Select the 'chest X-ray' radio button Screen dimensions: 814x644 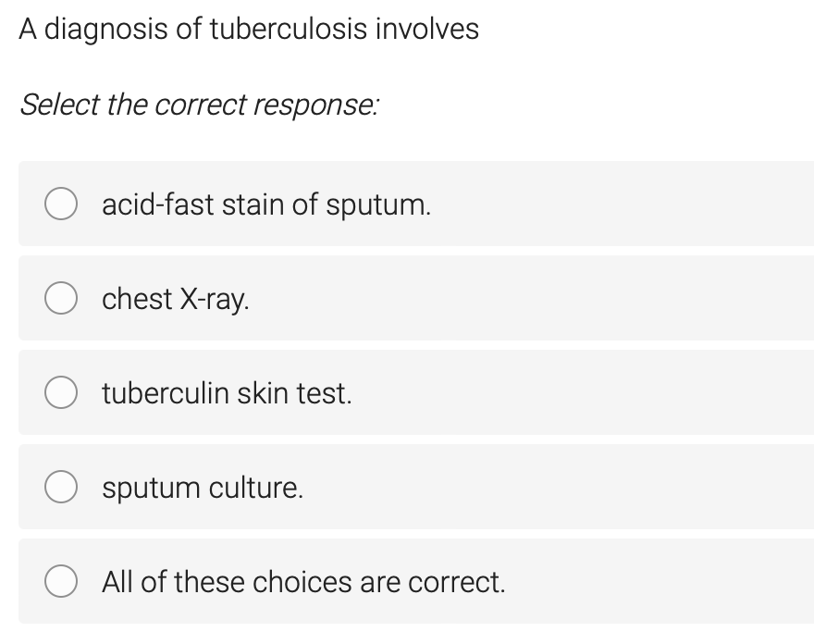coord(61,298)
